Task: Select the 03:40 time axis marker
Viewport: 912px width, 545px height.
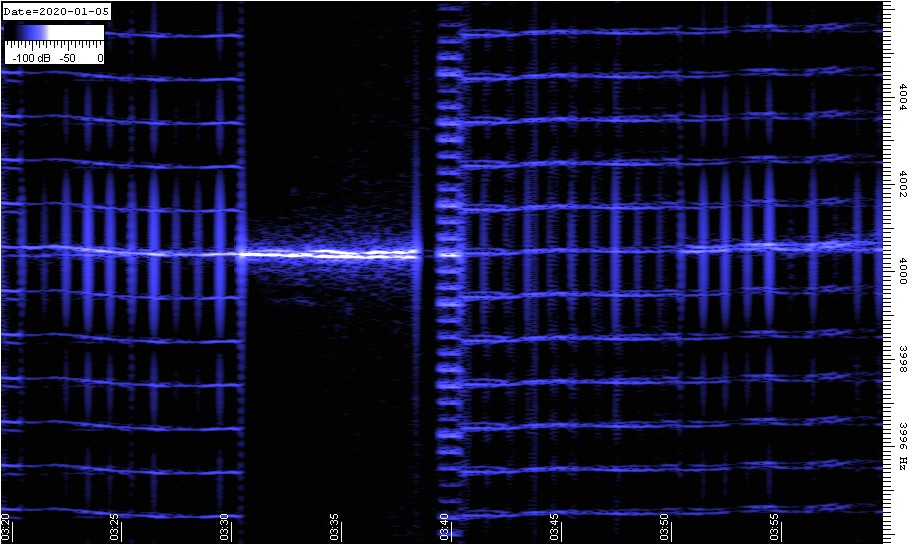Action: tap(444, 527)
